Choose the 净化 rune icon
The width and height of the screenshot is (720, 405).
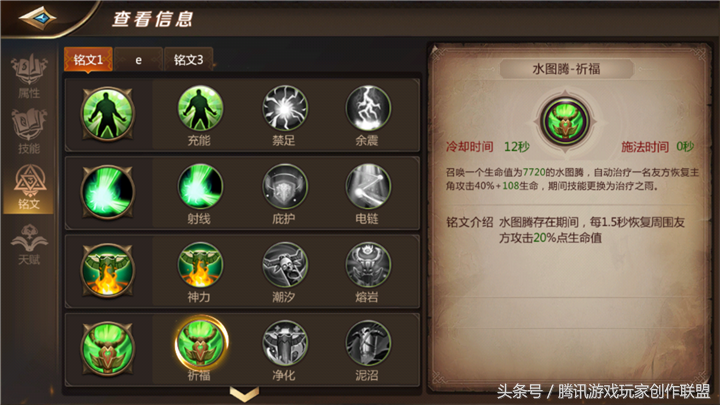click(285, 343)
